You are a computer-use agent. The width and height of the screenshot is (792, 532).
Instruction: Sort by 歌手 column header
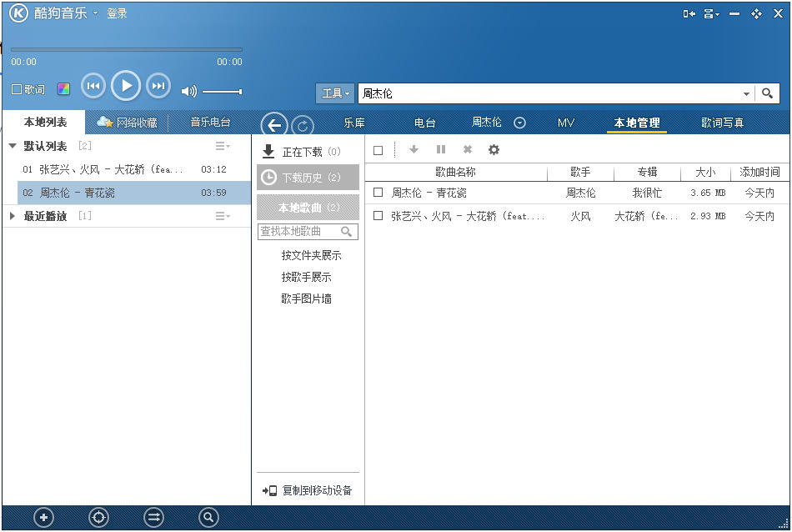(x=580, y=172)
